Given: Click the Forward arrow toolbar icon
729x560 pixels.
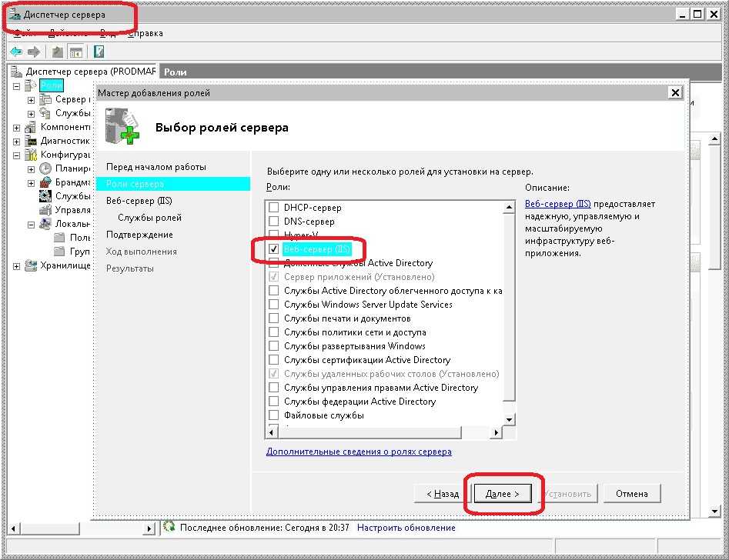Looking at the screenshot, I should pos(34,52).
